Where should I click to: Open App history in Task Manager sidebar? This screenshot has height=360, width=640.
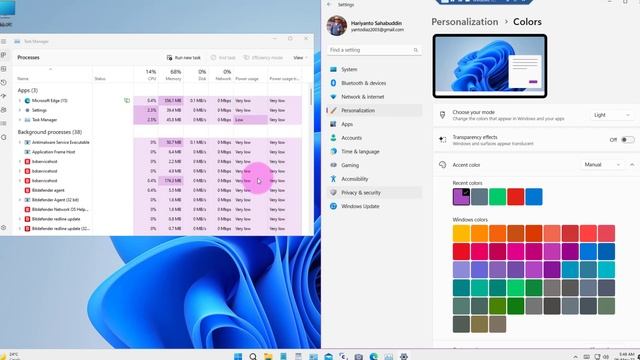pos(3,82)
